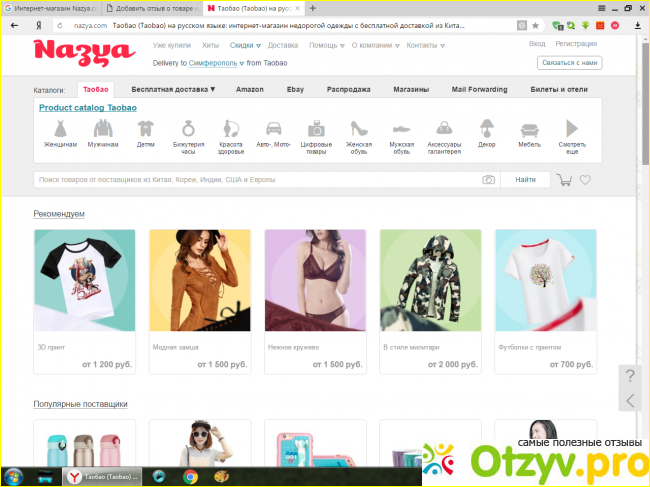Select the Мебель sofa category icon
The height and width of the screenshot is (487, 650).
530,128
